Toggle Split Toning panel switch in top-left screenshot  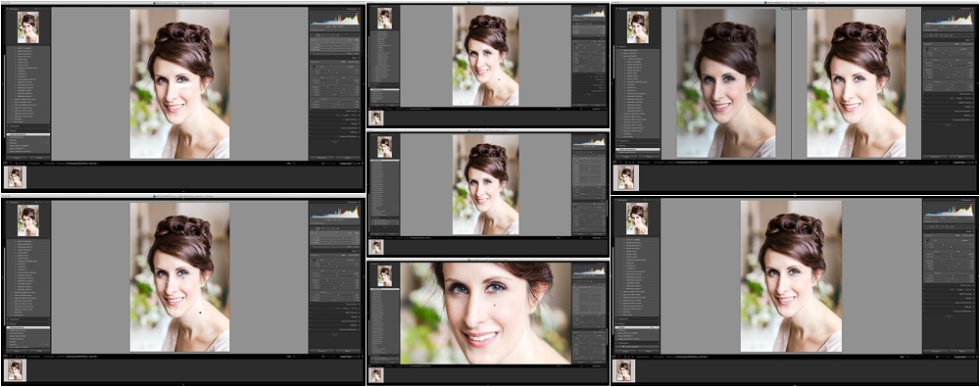[x=310, y=120]
